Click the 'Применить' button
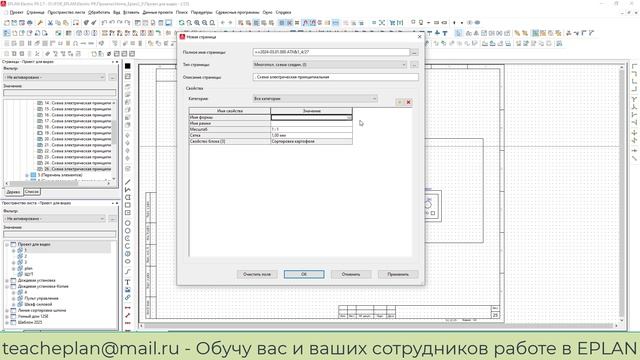 click(x=398, y=274)
